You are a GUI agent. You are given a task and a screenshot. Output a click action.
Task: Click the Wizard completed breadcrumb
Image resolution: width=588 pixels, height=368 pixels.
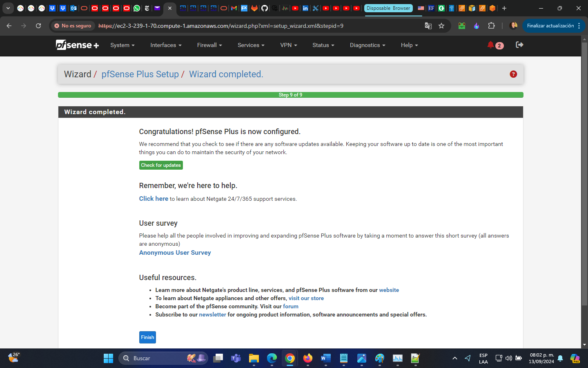point(226,74)
